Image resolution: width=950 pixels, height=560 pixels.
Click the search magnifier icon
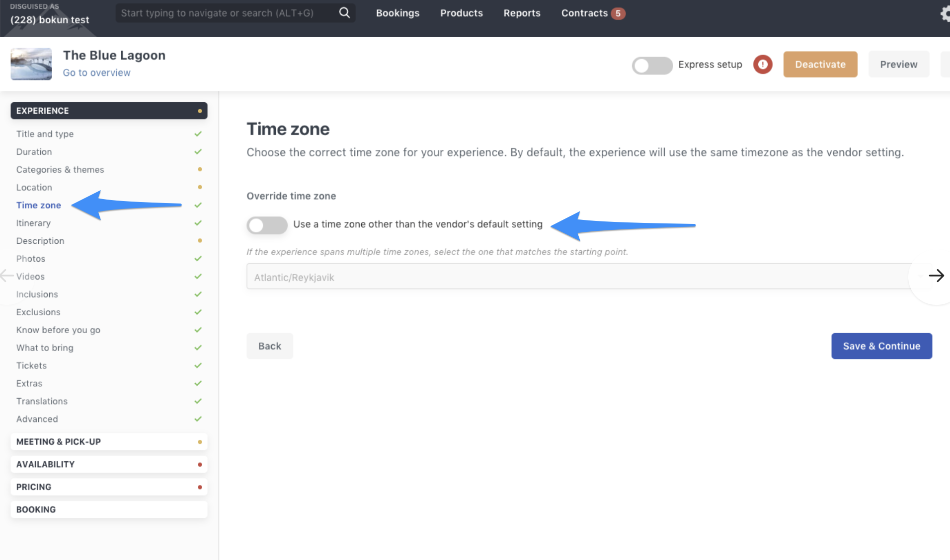pos(344,13)
